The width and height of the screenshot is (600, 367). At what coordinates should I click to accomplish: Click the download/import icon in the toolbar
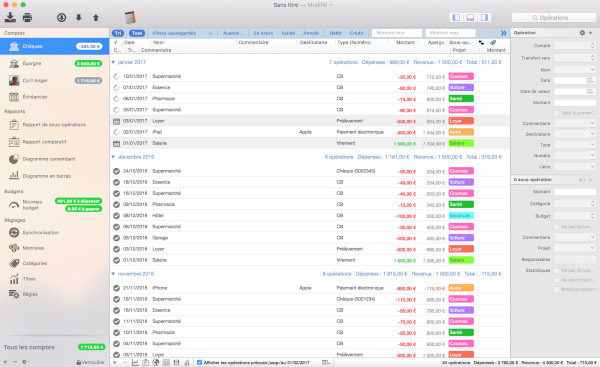point(10,17)
